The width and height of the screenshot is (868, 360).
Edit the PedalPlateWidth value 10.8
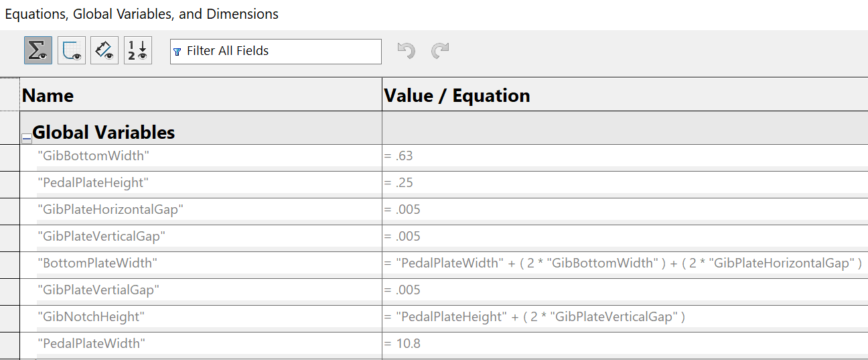(625, 343)
